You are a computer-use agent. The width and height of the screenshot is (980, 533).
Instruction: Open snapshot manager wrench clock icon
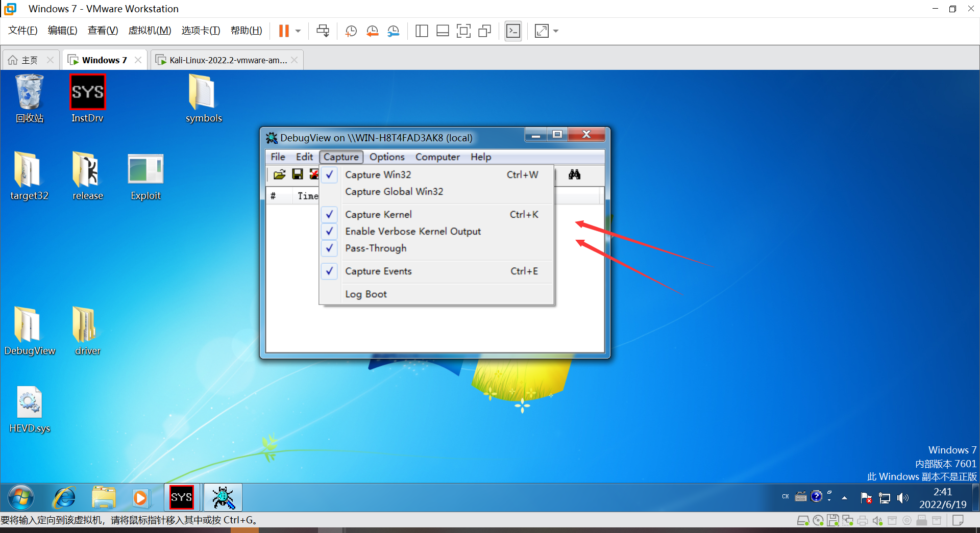point(393,31)
